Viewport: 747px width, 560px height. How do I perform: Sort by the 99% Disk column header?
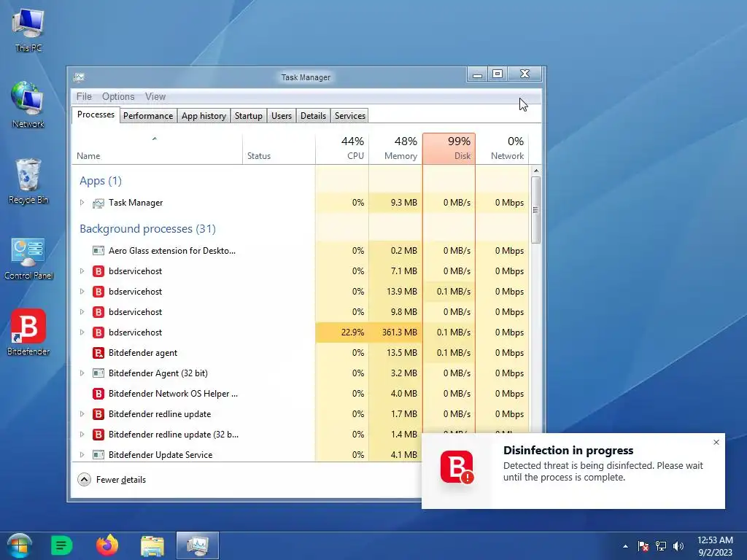[449, 149]
